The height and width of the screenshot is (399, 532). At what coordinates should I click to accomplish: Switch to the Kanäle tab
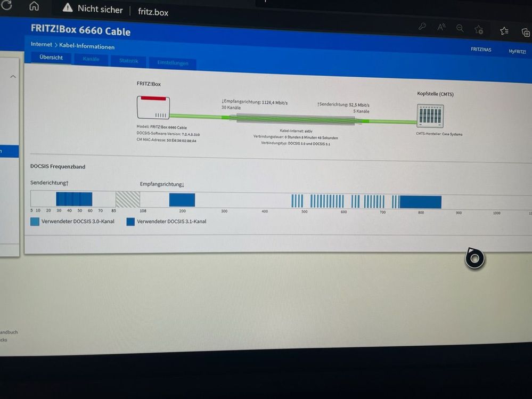point(91,59)
